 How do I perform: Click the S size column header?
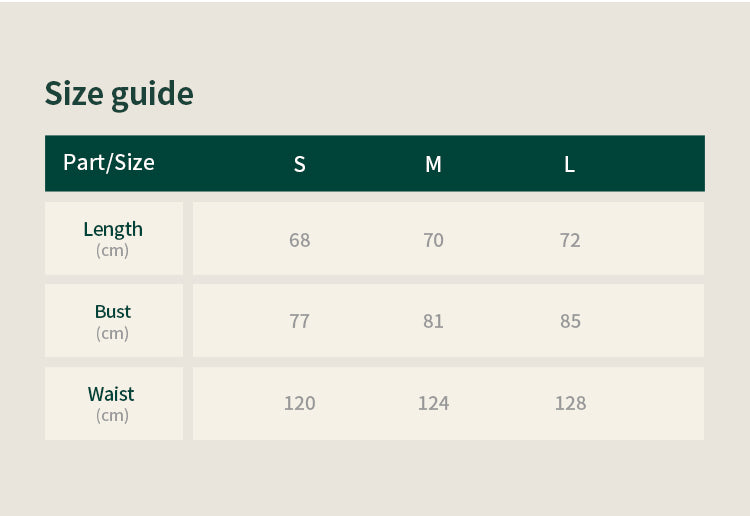click(x=299, y=165)
